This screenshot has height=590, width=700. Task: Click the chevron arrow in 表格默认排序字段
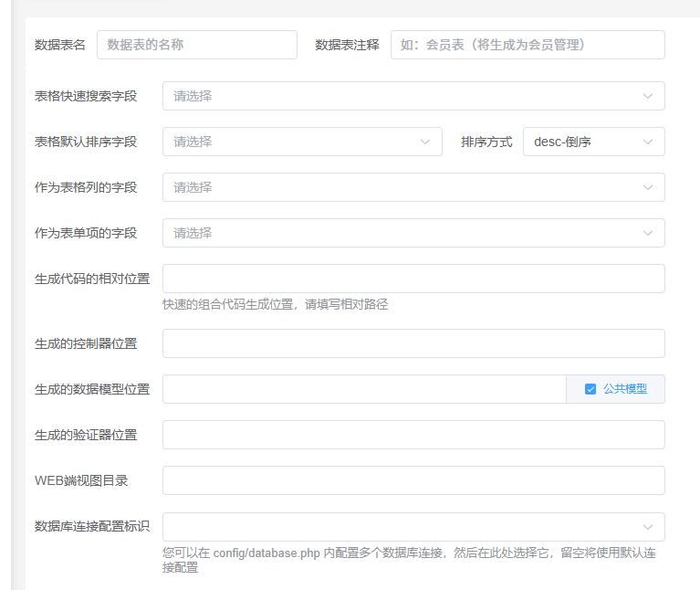(x=425, y=142)
